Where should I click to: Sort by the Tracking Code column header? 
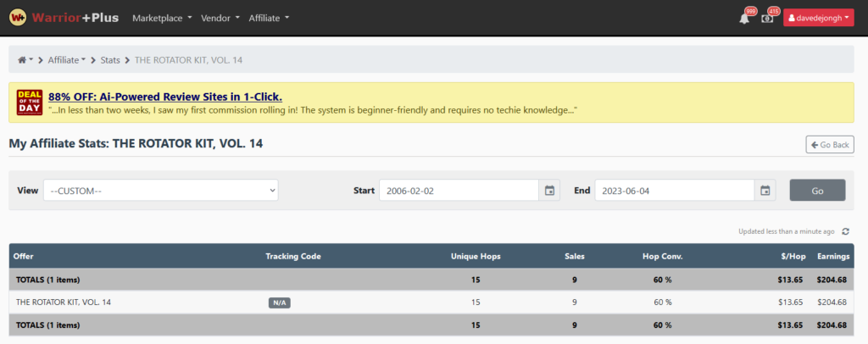(x=293, y=256)
